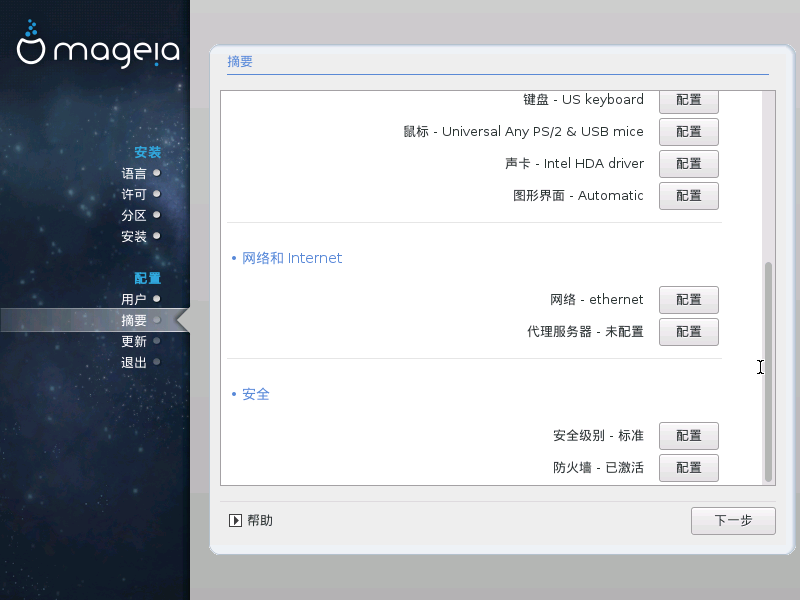Proceed with the 下一步 button
800x600 pixels.
tap(733, 521)
